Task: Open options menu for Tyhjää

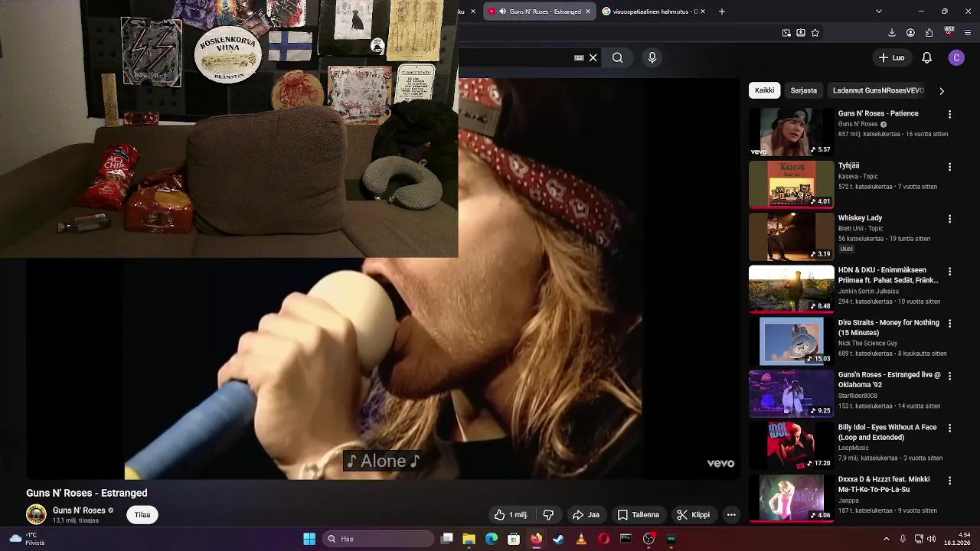Action: click(949, 166)
